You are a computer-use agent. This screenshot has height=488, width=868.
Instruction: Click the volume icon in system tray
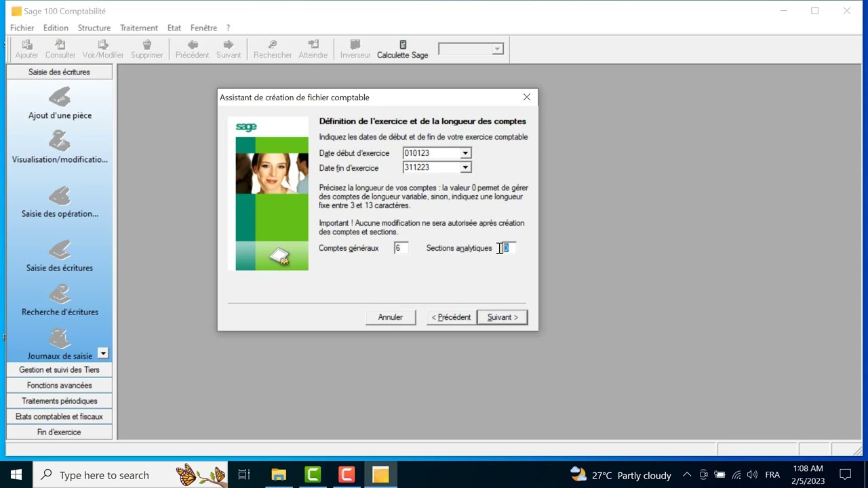tap(752, 474)
